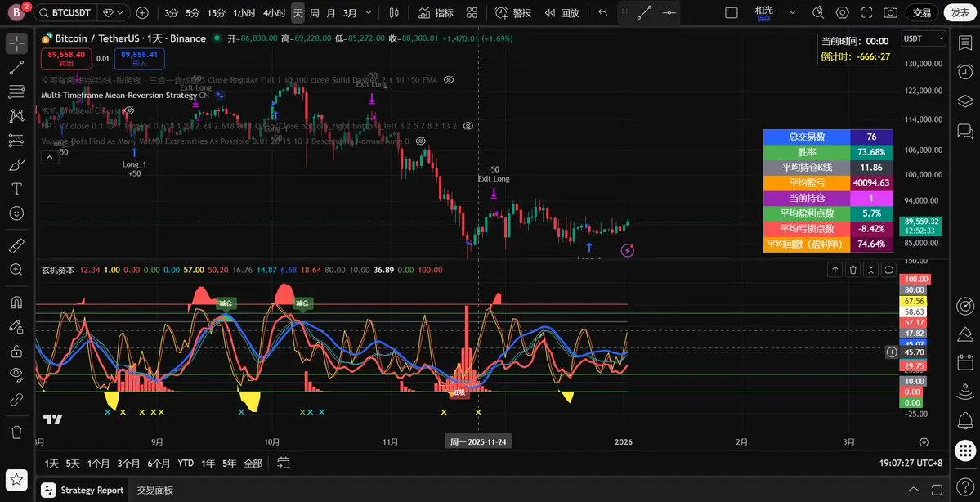
Task: Select the measure ruler tool
Action: point(16,244)
